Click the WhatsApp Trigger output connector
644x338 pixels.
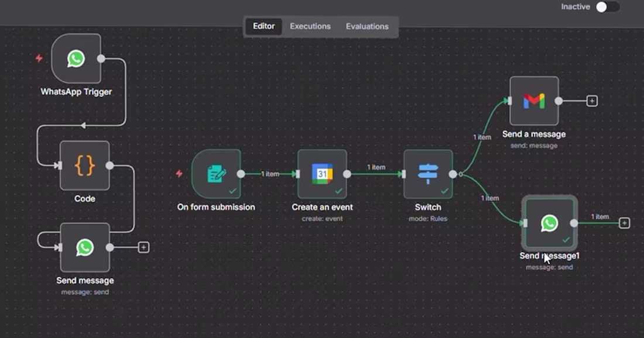101,58
